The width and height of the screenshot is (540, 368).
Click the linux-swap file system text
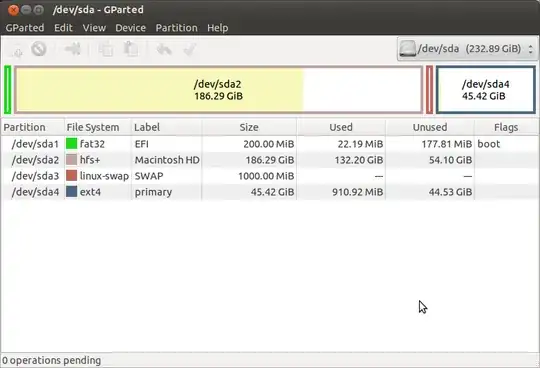tap(104, 176)
